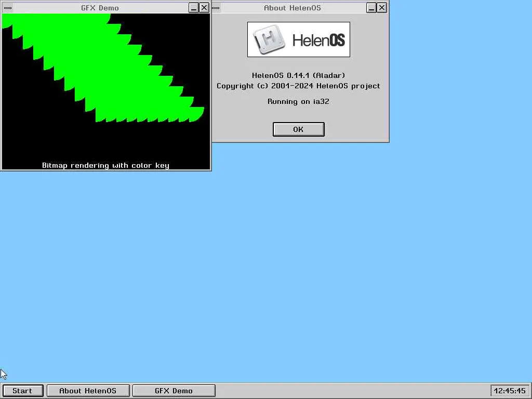Screen dimensions: 532x399
Task: Switch to About HelenOS taskbar entry
Action: coord(88,391)
